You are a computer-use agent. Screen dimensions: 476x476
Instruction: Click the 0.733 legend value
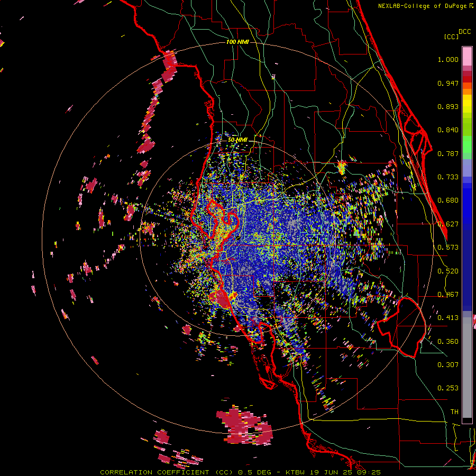tap(448, 177)
